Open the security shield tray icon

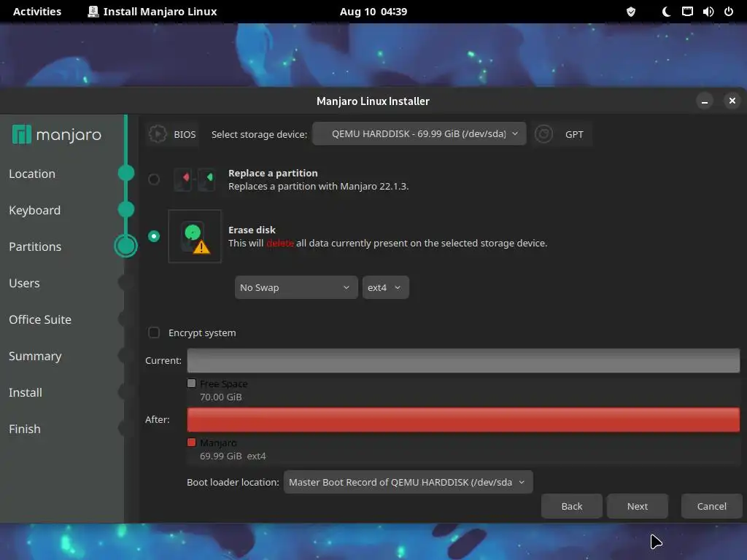click(x=631, y=12)
